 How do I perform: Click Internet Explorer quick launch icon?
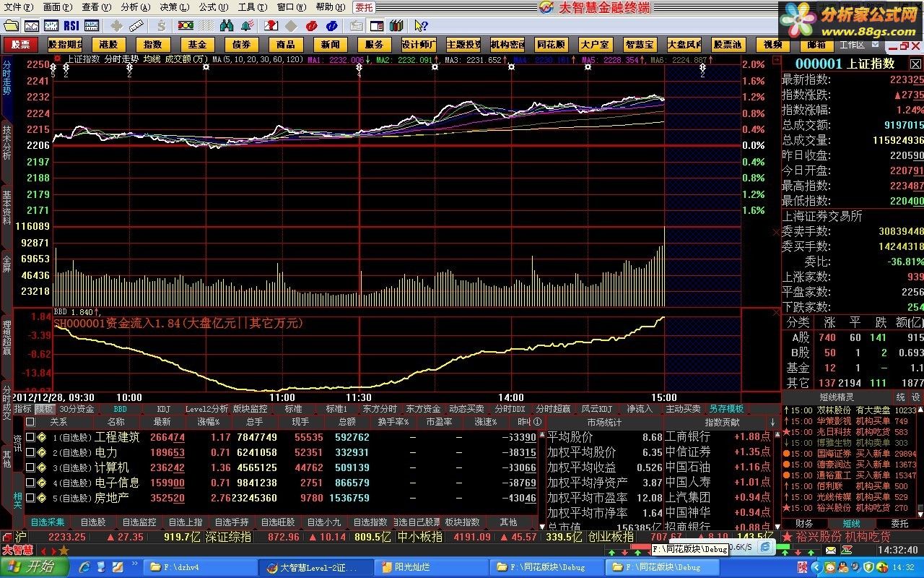84,567
